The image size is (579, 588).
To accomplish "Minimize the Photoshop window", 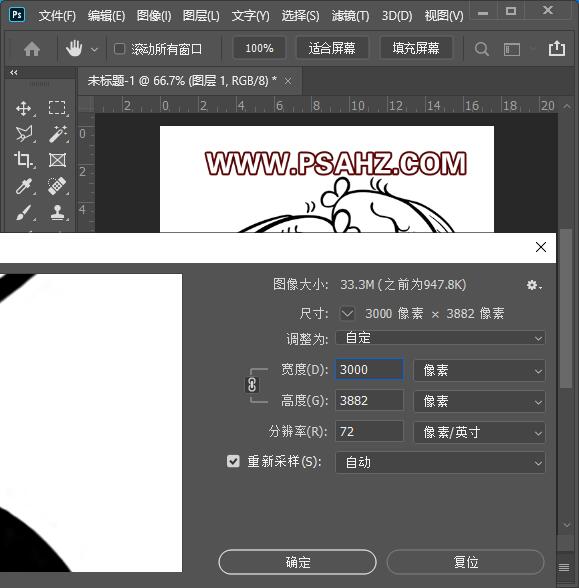I will pyautogui.click(x=483, y=13).
